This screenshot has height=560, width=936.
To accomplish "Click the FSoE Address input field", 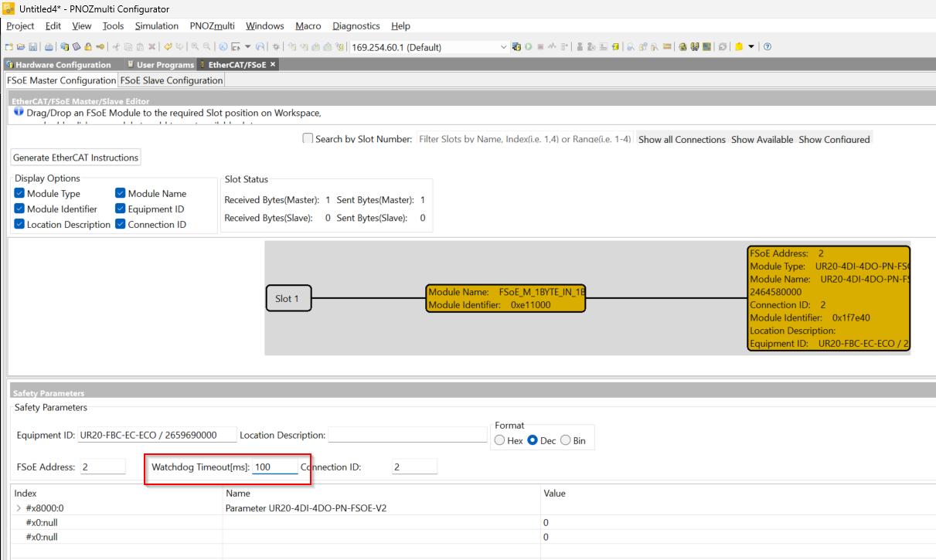I will click(x=102, y=467).
